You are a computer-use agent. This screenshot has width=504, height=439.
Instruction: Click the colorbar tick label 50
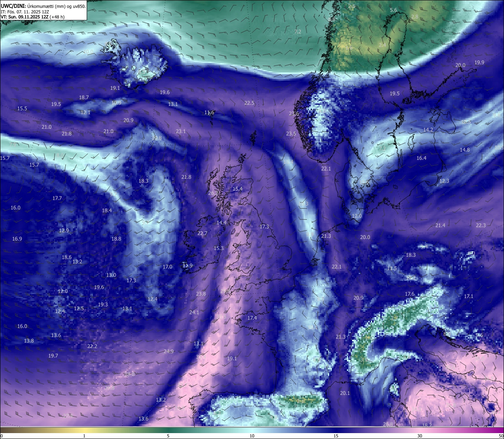[x=501, y=436]
